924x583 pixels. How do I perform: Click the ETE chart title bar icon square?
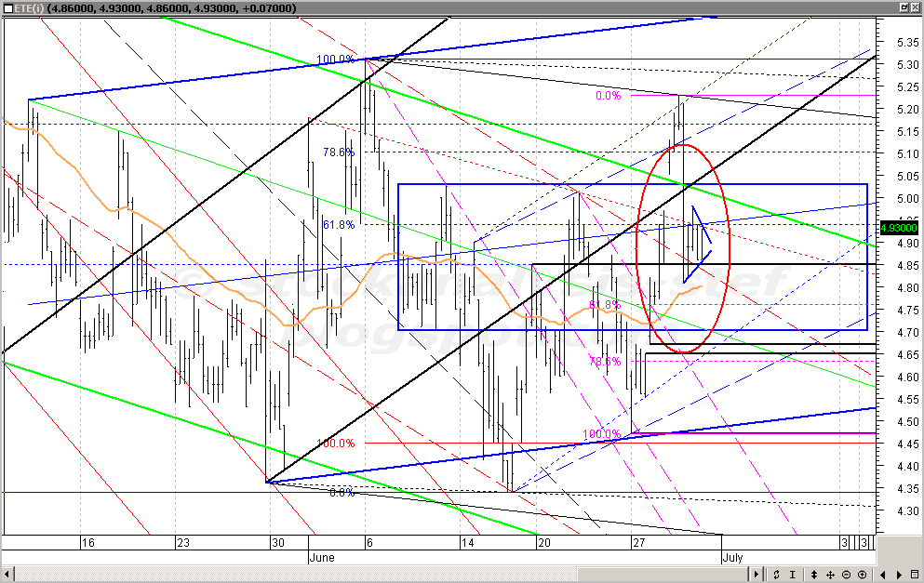[x=8, y=8]
